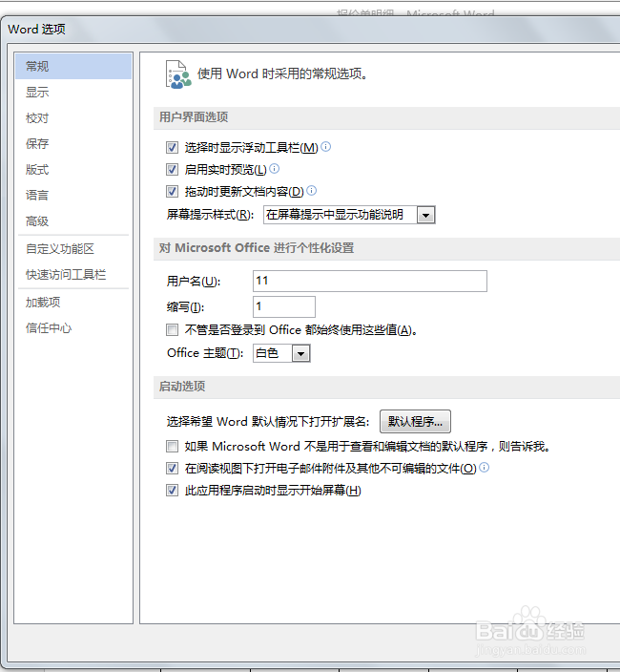Go to the 保存 settings
The height and width of the screenshot is (672, 620).
(73, 143)
